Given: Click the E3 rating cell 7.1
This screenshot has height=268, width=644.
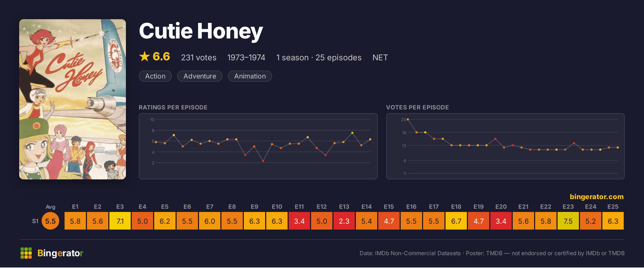Looking at the screenshot, I should [x=120, y=221].
